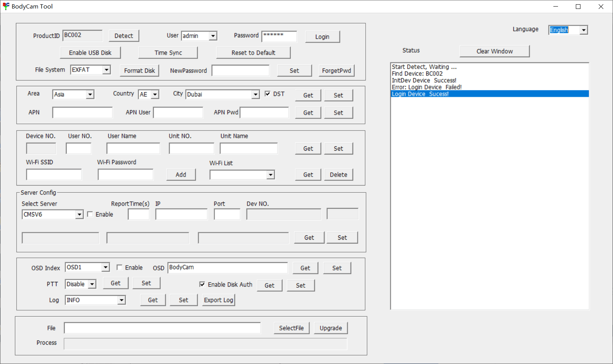This screenshot has height=364, width=613.
Task: Expand the File System dropdown
Action: click(106, 70)
